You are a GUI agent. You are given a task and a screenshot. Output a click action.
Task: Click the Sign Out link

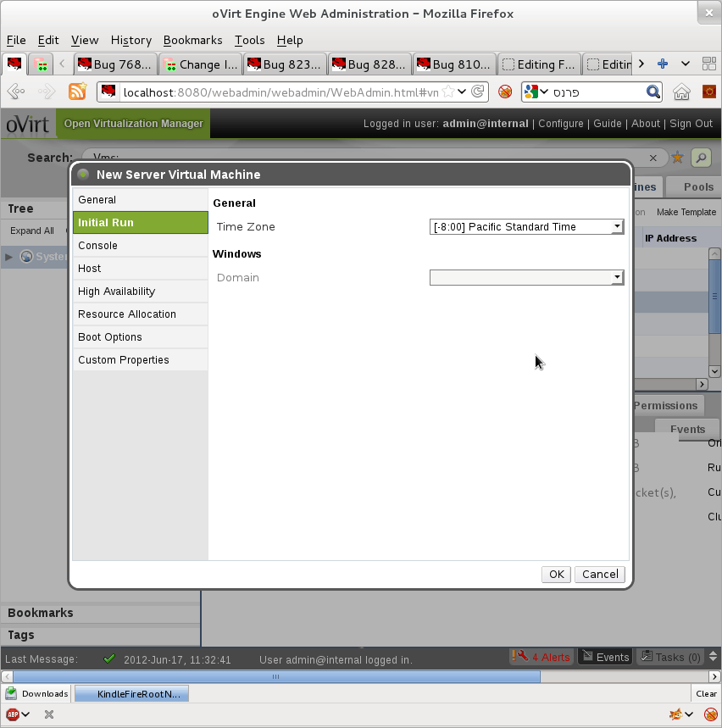(691, 124)
